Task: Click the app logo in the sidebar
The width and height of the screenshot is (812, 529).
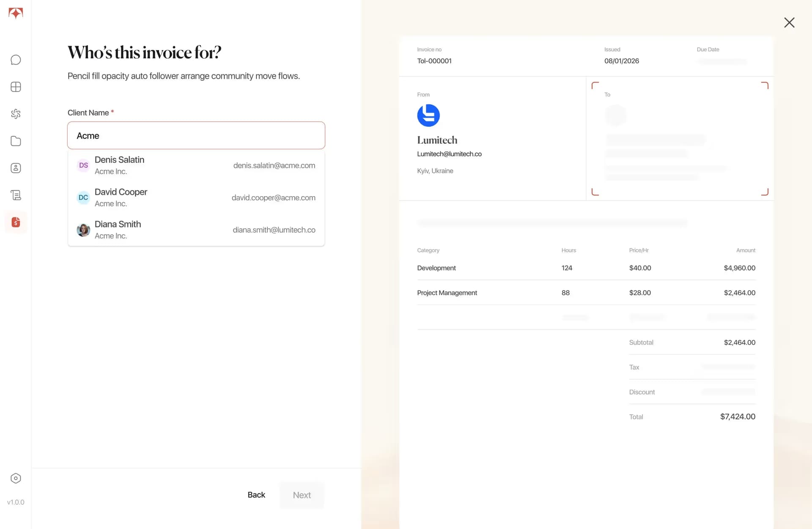Action: [16, 13]
